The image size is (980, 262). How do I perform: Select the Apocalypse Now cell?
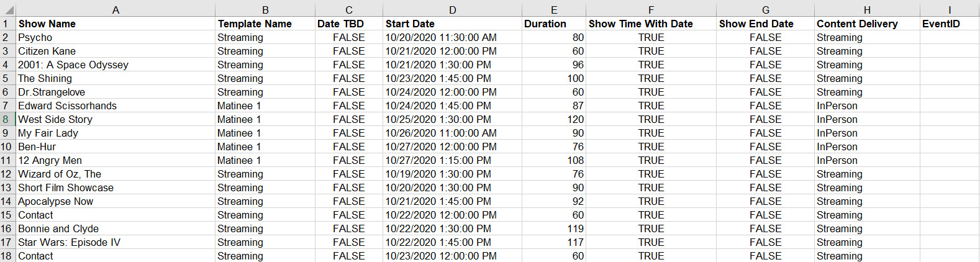coord(116,201)
